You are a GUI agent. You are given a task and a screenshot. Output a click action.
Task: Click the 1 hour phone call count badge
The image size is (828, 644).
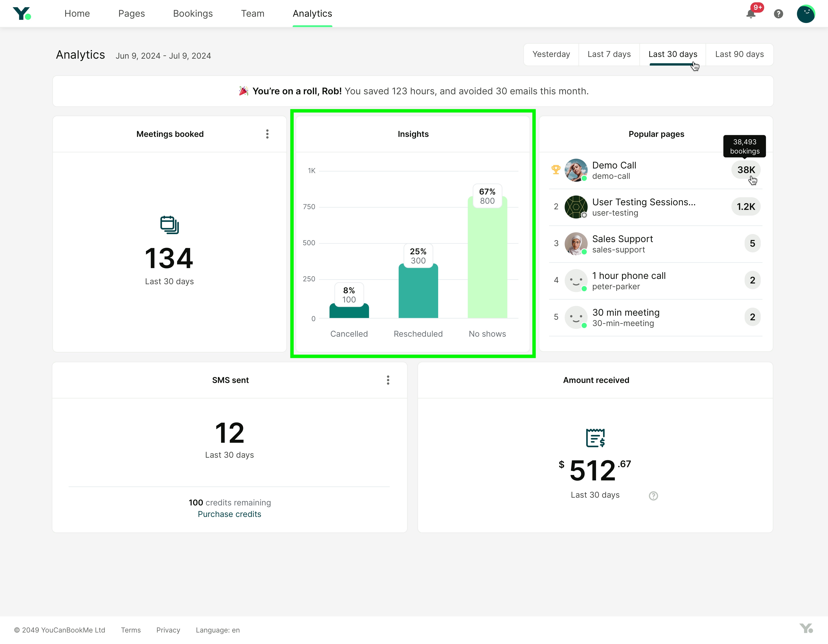752,280
